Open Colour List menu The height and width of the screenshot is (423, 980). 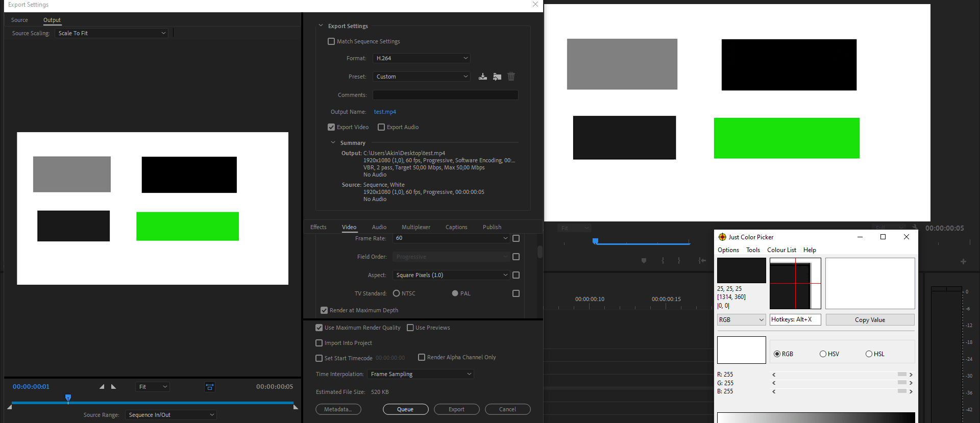click(x=781, y=250)
